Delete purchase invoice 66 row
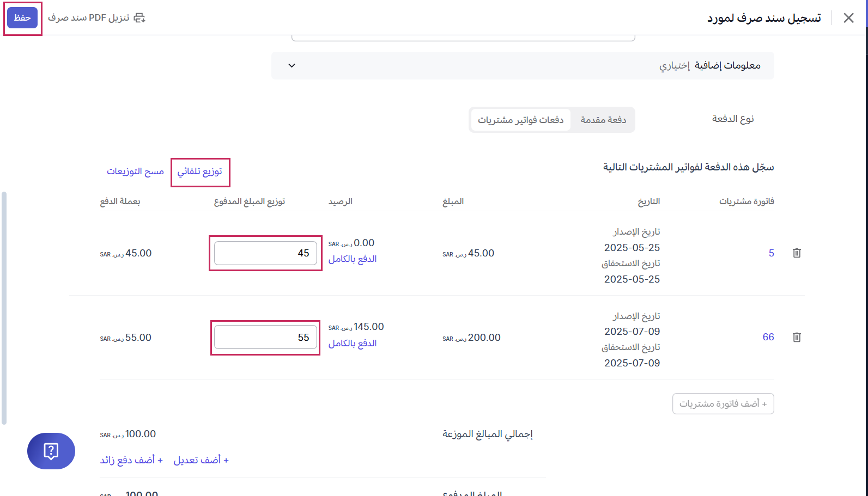Viewport: 868px width, 496px height. tap(797, 338)
